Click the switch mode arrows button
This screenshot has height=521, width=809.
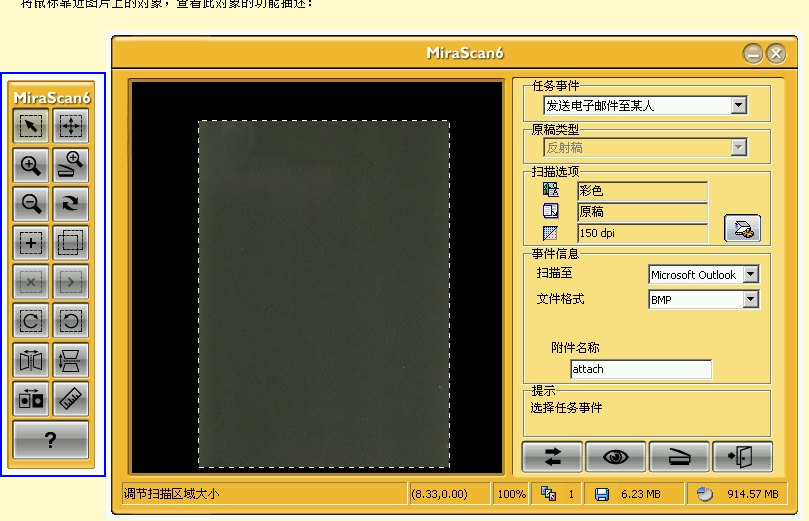point(552,457)
